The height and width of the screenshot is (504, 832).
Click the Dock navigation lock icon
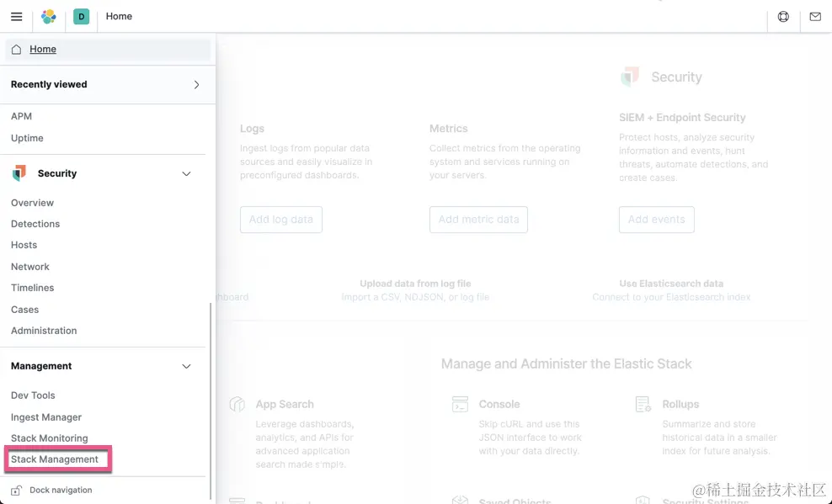click(17, 491)
